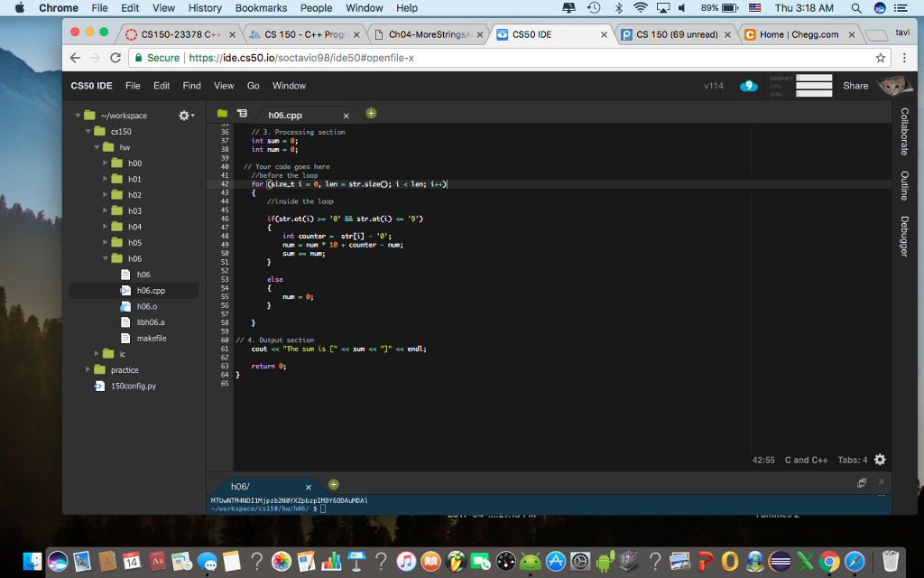Click the MEMORY CPU DISK stats panel
The image size is (924, 578).
tap(800, 86)
